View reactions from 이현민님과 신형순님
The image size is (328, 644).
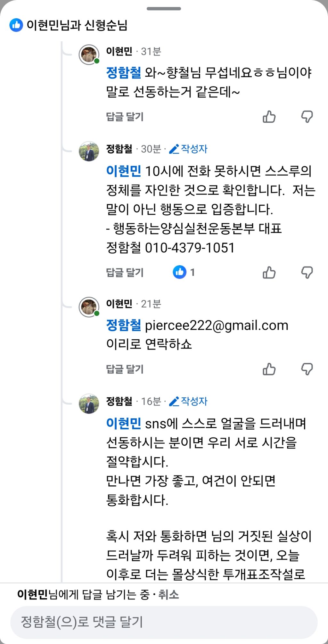click(x=69, y=25)
